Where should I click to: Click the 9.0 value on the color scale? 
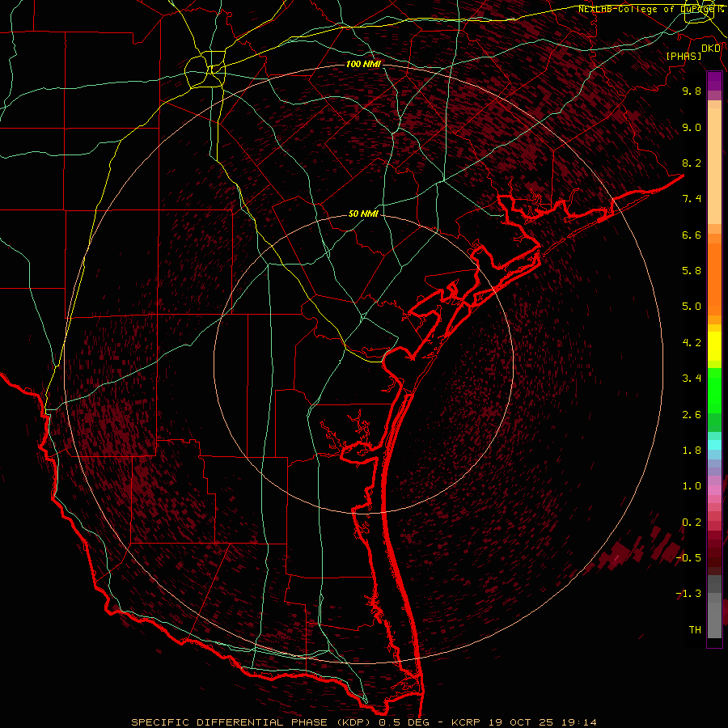point(692,127)
